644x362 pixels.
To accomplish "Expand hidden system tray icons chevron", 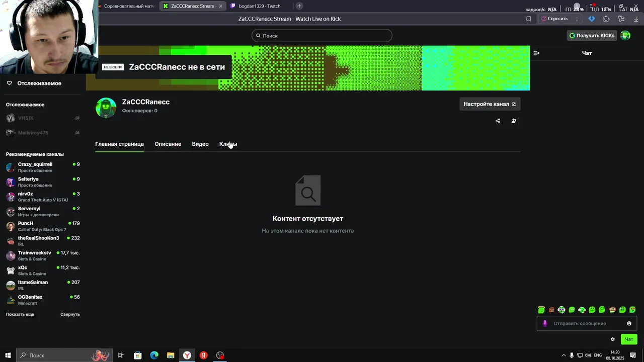I will [x=563, y=355].
